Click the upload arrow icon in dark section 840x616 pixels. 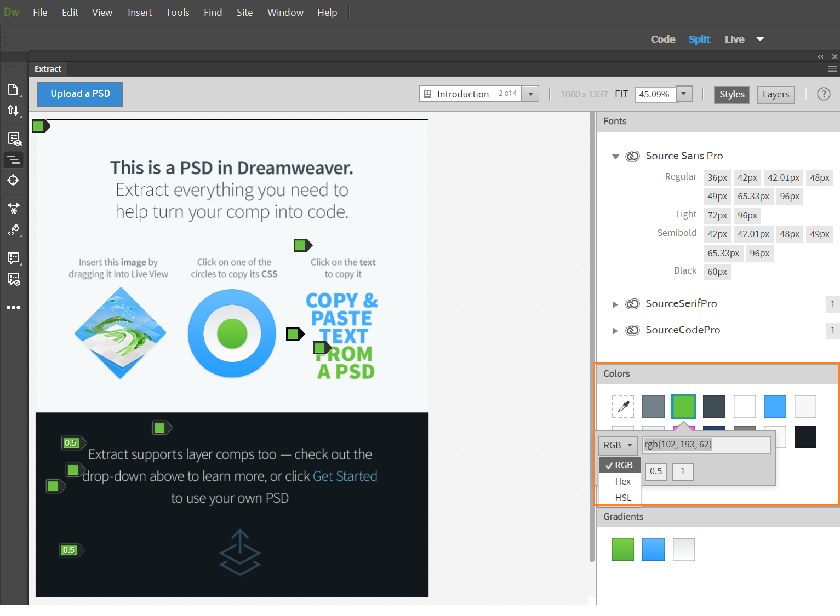(240, 552)
